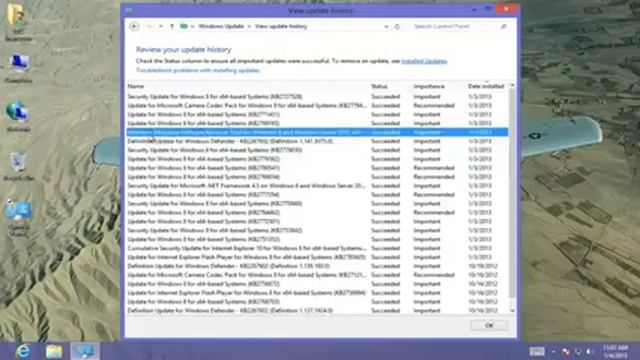Show hidden tray icons arrow
640x360 pixels.
(553, 351)
